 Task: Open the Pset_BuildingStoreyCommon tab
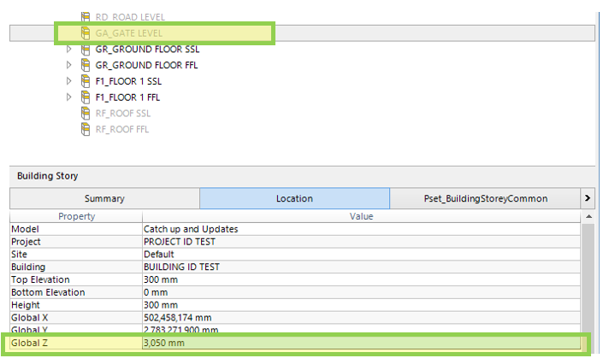pyautogui.click(x=485, y=198)
